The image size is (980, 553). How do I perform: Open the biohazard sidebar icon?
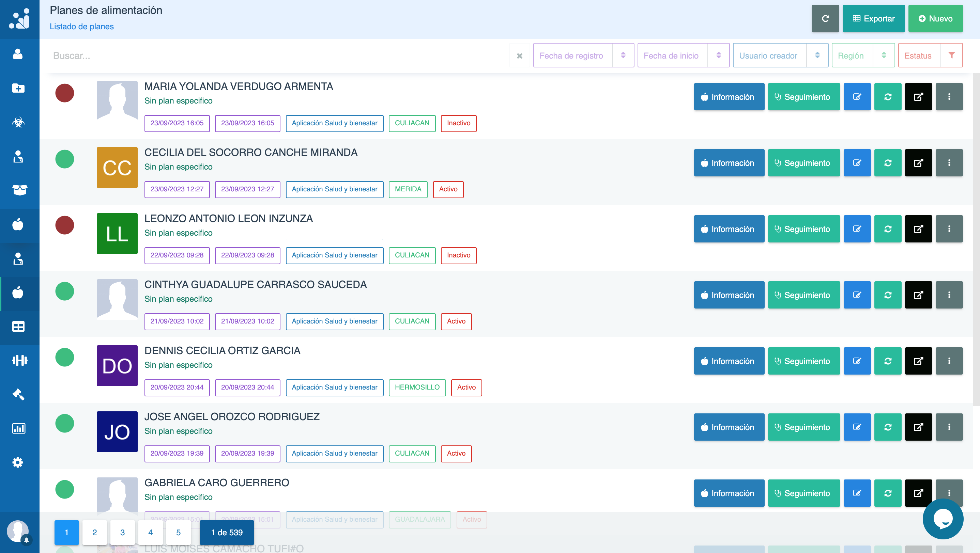coord(18,122)
